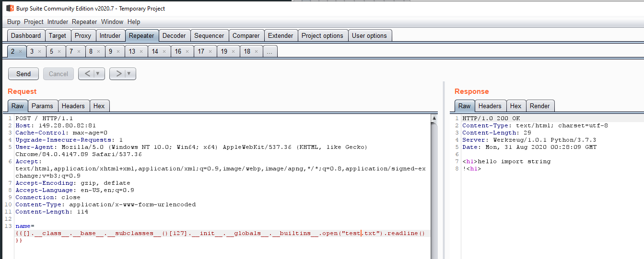
Task: Click 'HTTP/1.0 200 OK' in the response
Action: [491, 118]
